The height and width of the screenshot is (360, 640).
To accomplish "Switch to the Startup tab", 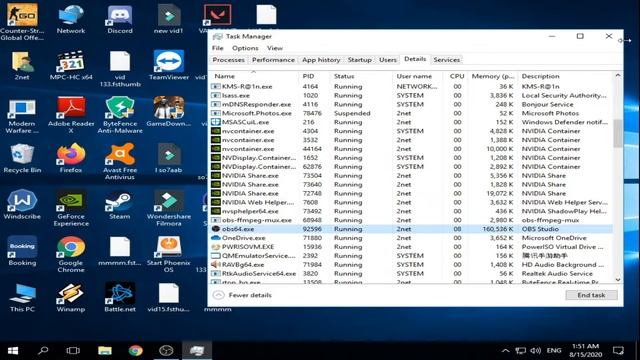I will point(360,60).
